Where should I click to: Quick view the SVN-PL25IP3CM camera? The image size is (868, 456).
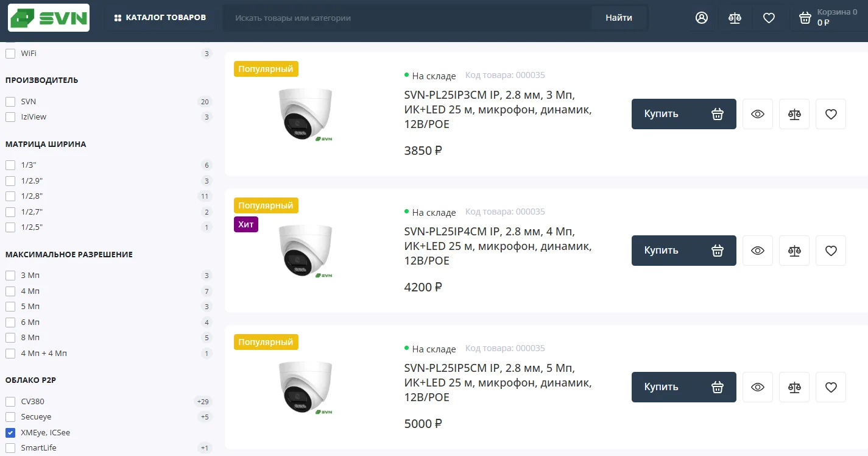coord(758,114)
